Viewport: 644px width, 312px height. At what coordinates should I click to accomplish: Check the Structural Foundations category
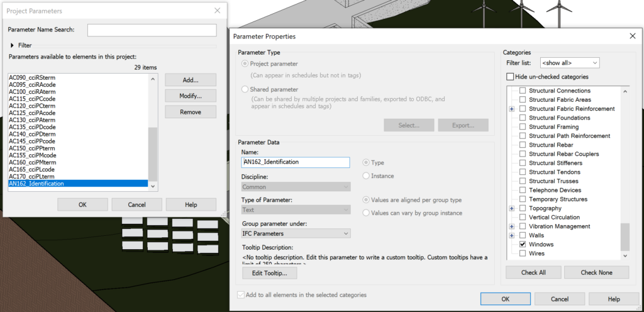pyautogui.click(x=523, y=118)
